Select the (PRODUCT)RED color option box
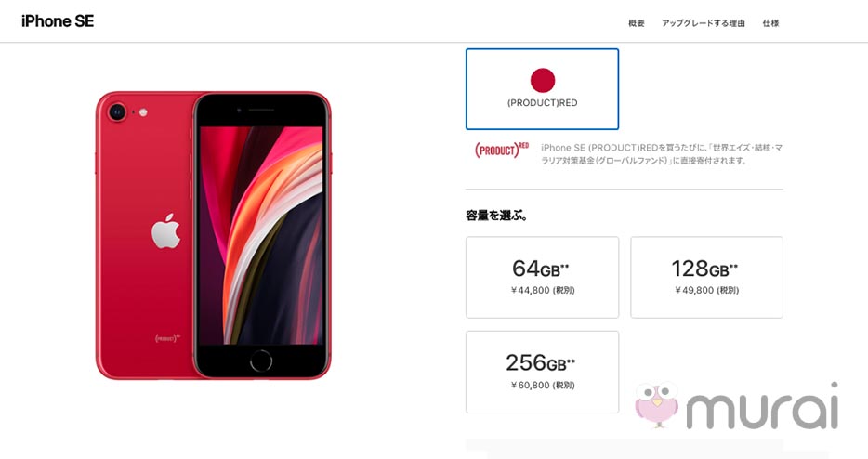This screenshot has width=868, height=459. click(542, 89)
